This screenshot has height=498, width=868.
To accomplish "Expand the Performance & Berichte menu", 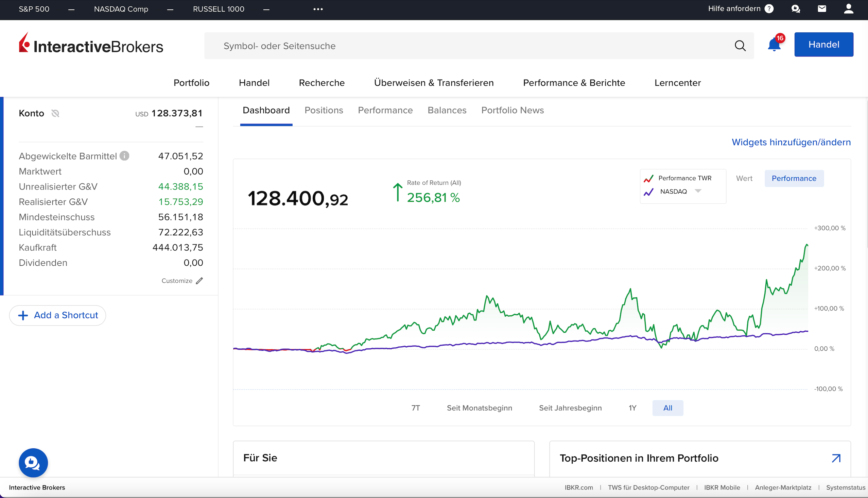I will (x=574, y=83).
